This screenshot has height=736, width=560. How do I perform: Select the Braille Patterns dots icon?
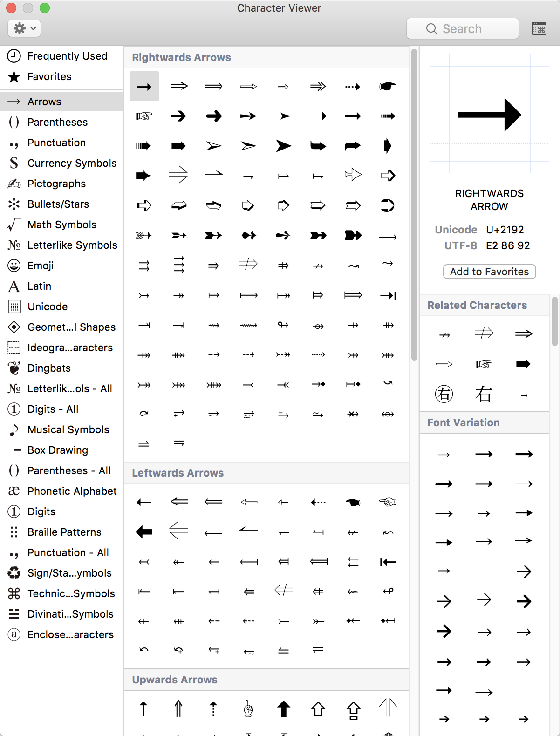[14, 532]
